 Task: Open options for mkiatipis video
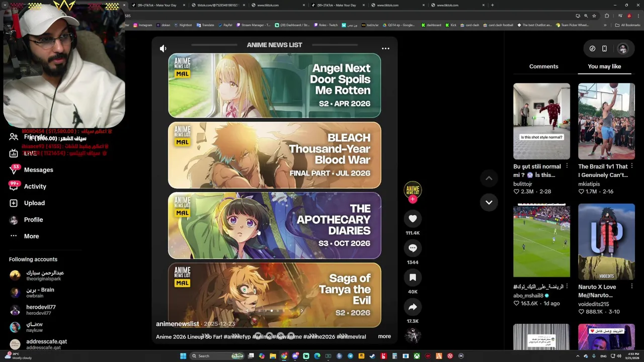coord(632,166)
